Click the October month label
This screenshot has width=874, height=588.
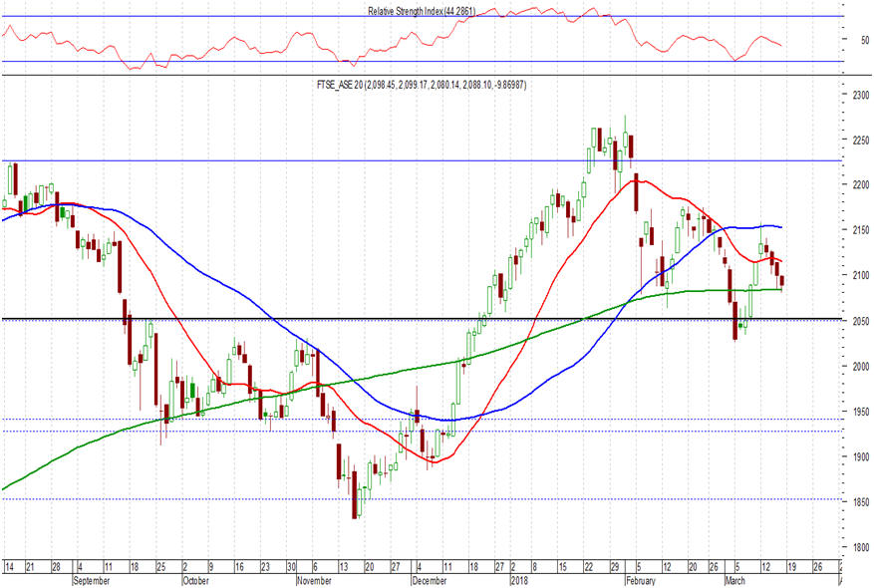click(x=195, y=581)
